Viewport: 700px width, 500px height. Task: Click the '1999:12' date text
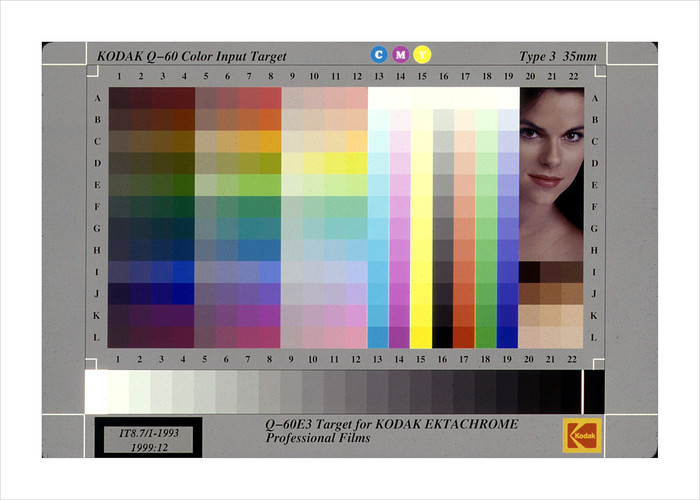(x=149, y=447)
